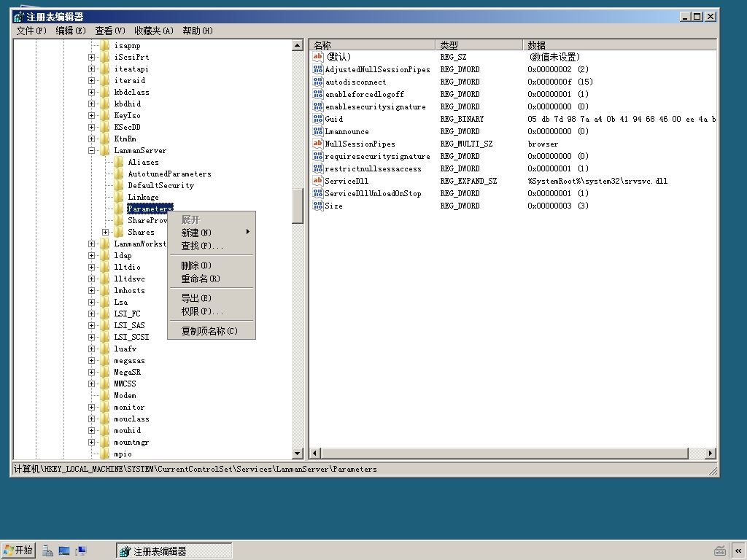Sort values by 名称 column header
This screenshot has height=560, width=747.
pos(373,44)
